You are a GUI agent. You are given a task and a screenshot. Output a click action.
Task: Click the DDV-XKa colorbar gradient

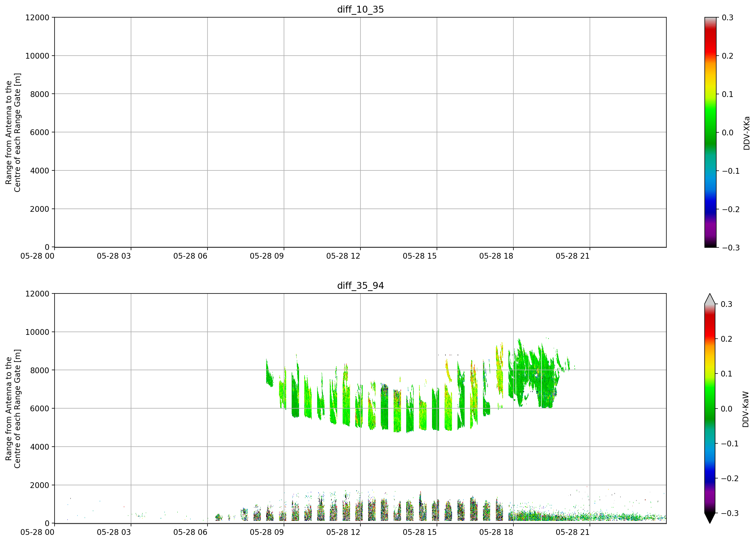point(710,132)
